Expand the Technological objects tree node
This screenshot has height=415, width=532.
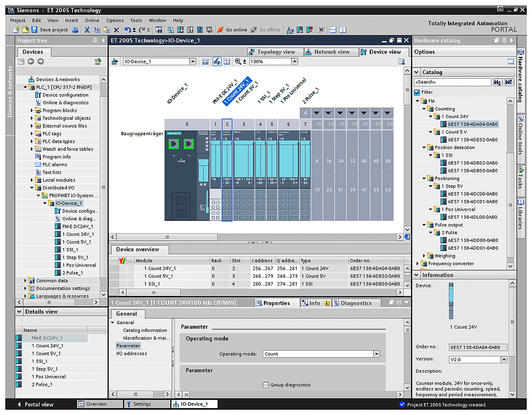pos(32,118)
